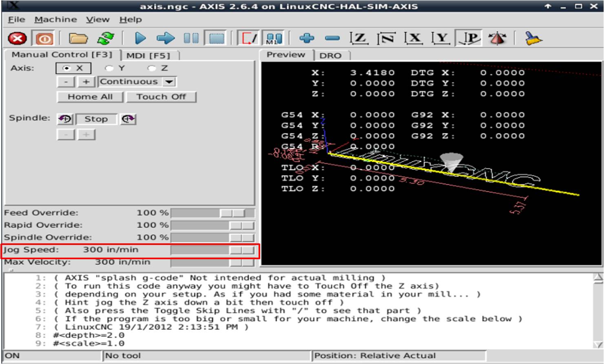
Task: Select rotated Z view icon
Action: click(386, 39)
